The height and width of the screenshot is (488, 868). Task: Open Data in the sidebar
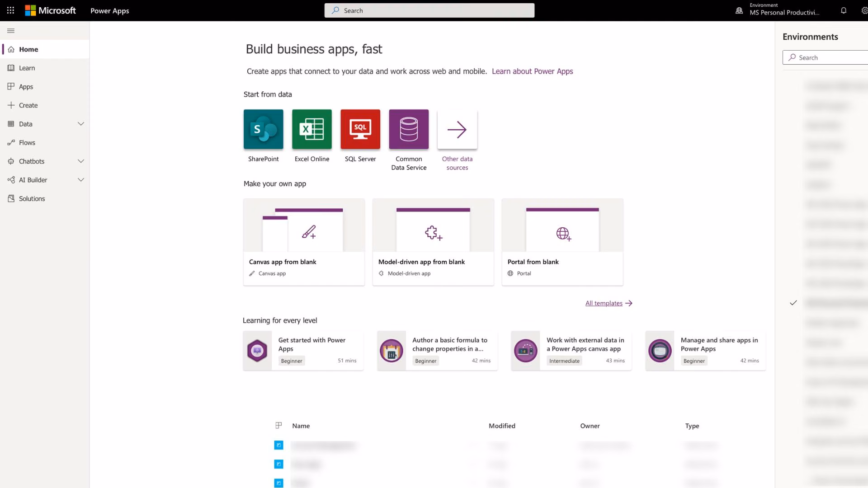pyautogui.click(x=45, y=124)
